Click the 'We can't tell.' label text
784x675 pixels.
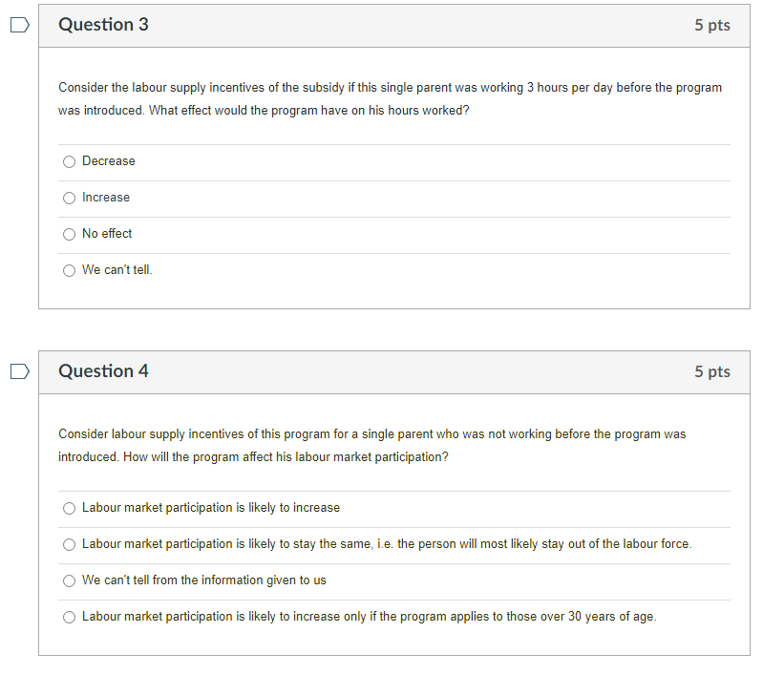click(x=117, y=270)
